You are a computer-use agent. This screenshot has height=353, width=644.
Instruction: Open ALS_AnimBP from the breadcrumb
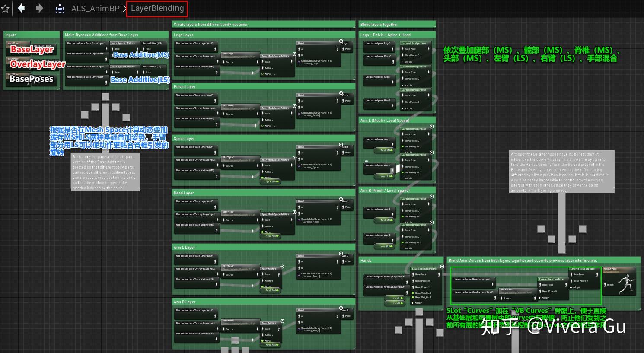(95, 8)
